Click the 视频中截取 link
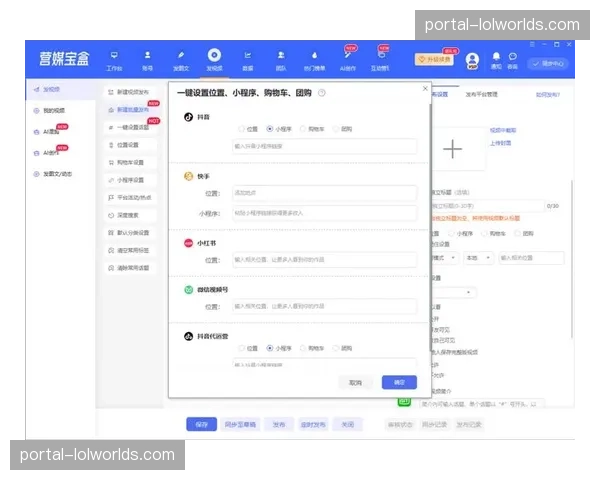Viewport: 600px width, 480px height. [x=503, y=131]
